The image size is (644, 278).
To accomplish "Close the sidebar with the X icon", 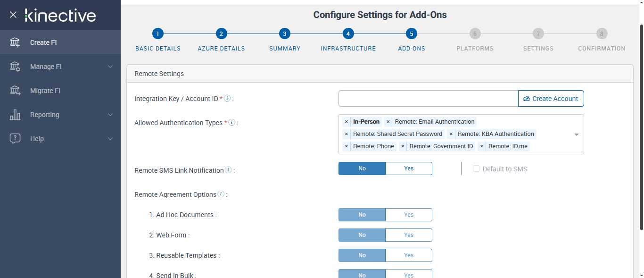I will point(13,15).
